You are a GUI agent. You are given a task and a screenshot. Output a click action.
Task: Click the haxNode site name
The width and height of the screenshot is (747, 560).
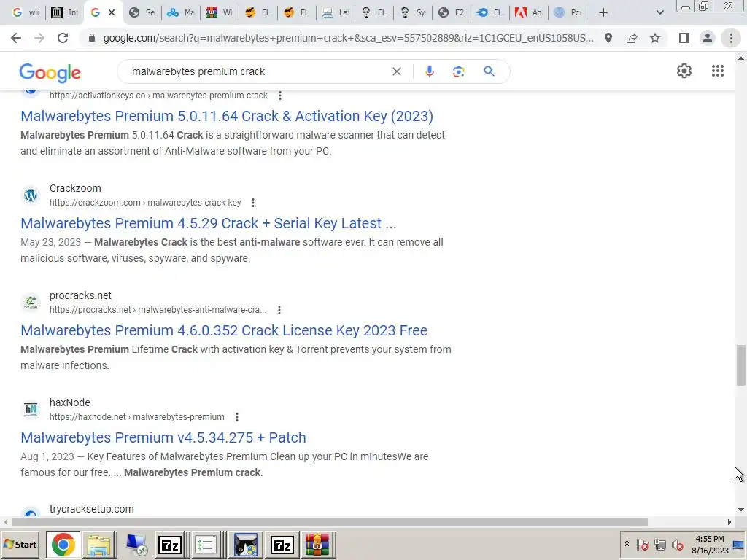pos(69,402)
